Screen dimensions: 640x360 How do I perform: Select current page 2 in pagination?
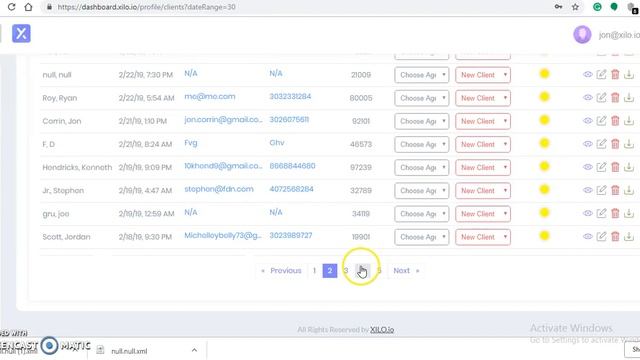pos(330,271)
